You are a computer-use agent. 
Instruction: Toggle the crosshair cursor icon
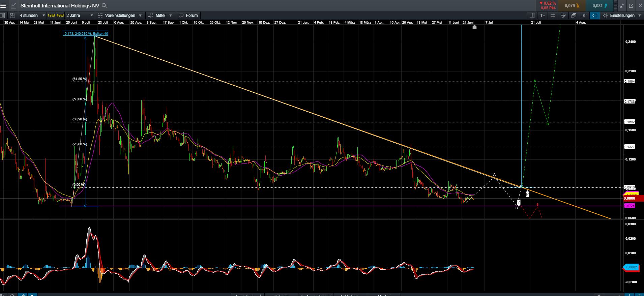point(584,16)
